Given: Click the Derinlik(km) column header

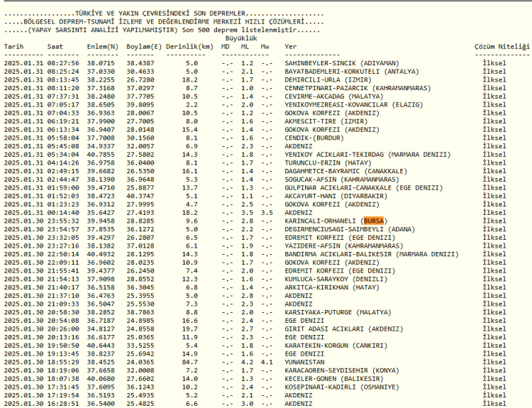Looking at the screenshot, I should pyautogui.click(x=189, y=46).
